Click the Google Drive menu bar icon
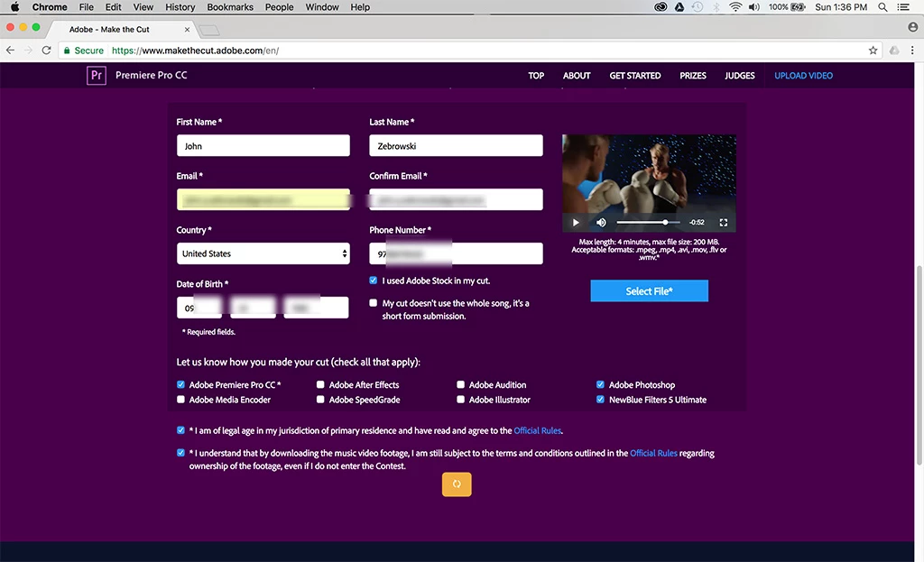Screen dimensions: 924x562 pos(679,7)
